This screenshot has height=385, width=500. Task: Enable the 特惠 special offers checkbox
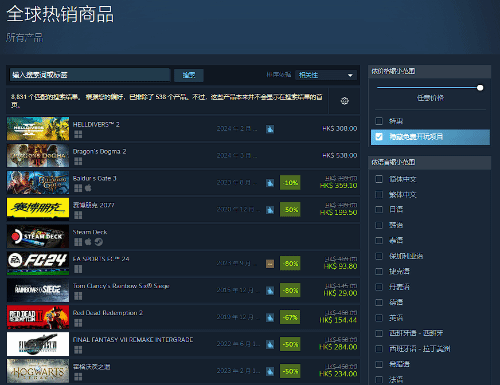(379, 121)
